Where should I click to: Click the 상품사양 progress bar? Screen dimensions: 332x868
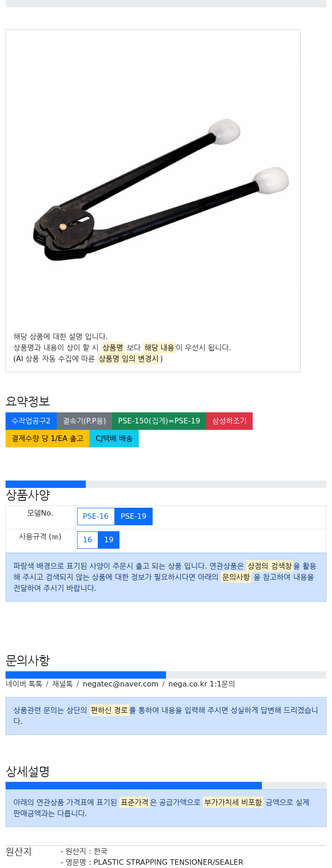tap(166, 484)
